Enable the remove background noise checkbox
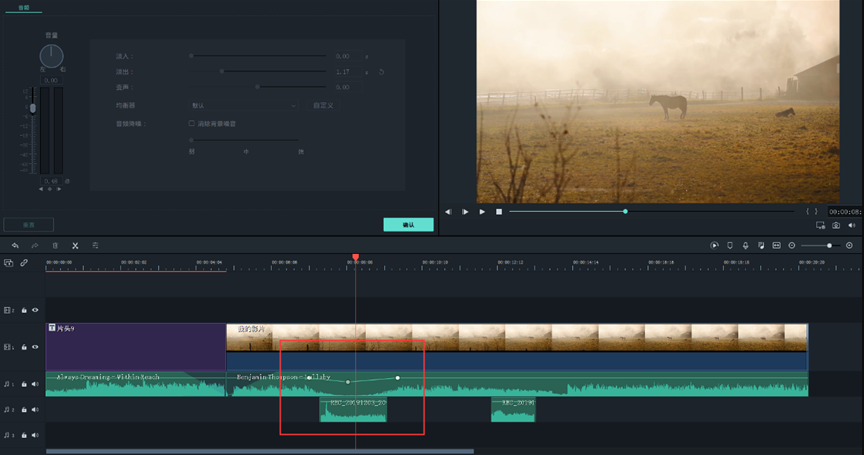The width and height of the screenshot is (864, 455). 192,124
